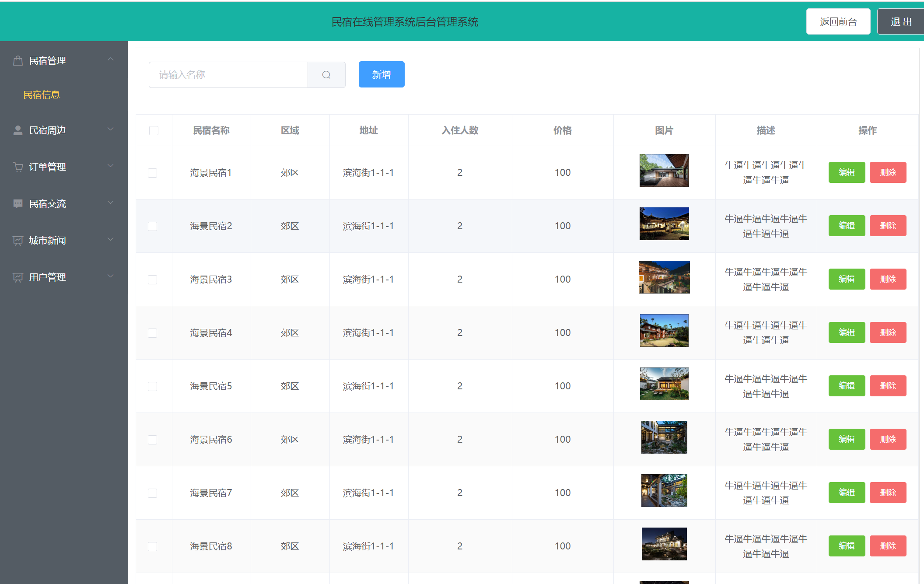The height and width of the screenshot is (584, 924).
Task: Click the cart icon beside 订单管理
Action: (x=18, y=167)
